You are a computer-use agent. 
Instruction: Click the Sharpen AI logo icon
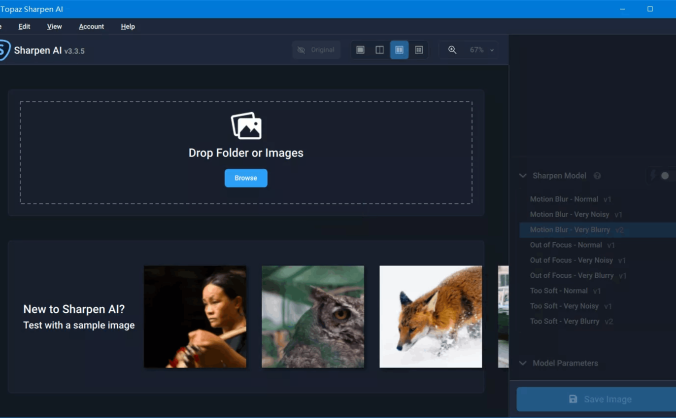4,50
